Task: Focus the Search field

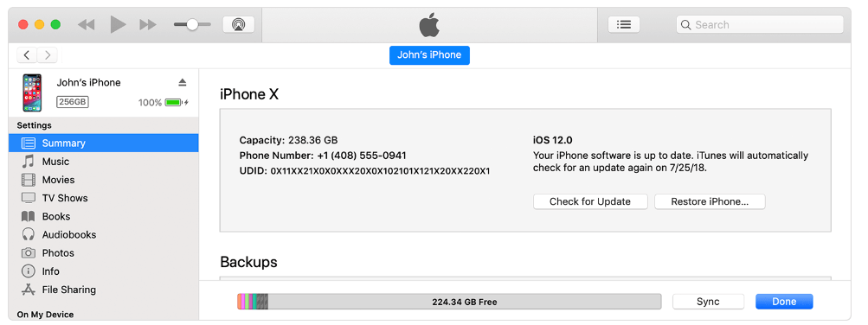Action: (760, 24)
